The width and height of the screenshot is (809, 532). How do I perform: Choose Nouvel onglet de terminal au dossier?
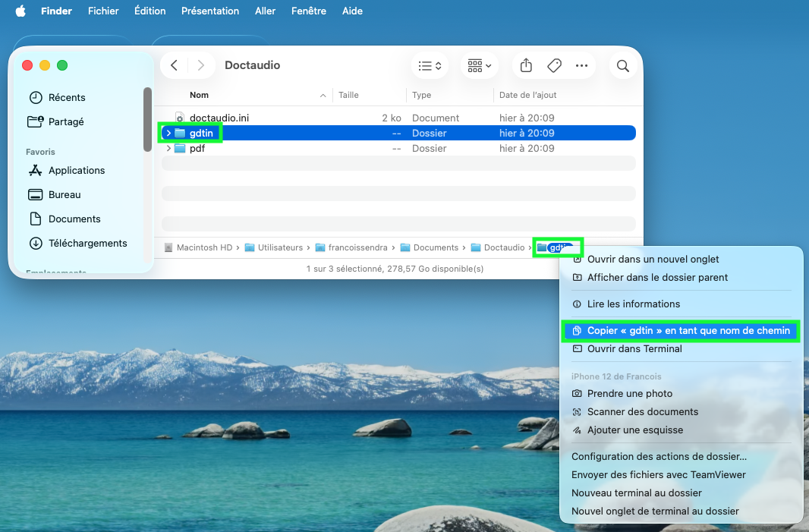pyautogui.click(x=655, y=512)
